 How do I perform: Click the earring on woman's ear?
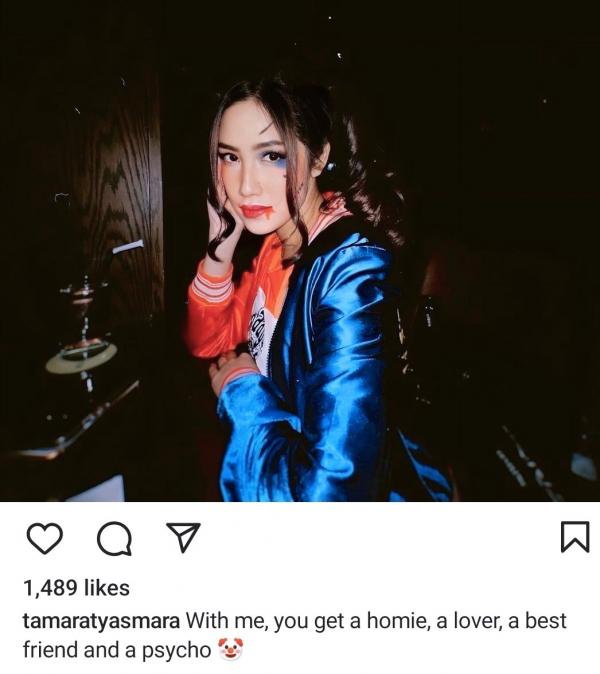pyautogui.click(x=330, y=166)
